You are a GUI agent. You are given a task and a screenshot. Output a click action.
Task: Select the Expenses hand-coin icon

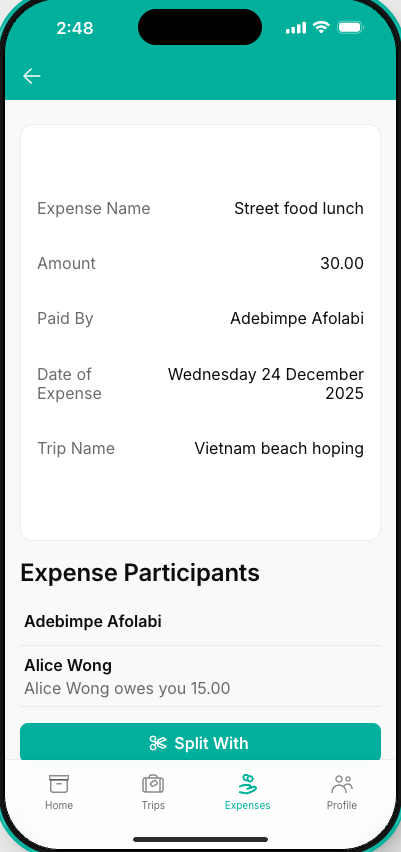(x=248, y=784)
